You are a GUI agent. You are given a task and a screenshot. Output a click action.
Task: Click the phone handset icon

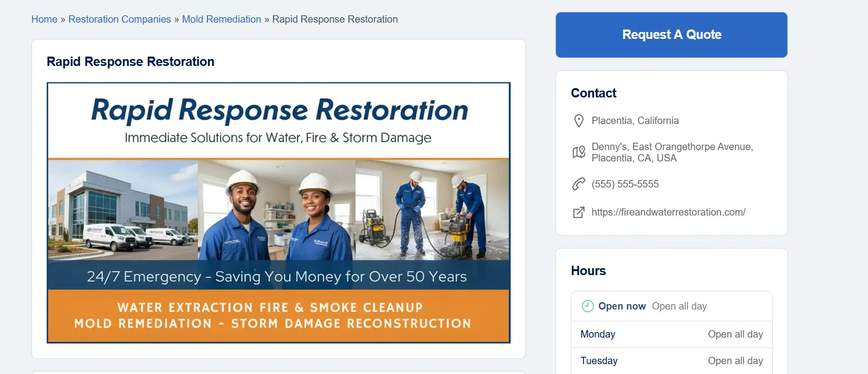(x=579, y=184)
